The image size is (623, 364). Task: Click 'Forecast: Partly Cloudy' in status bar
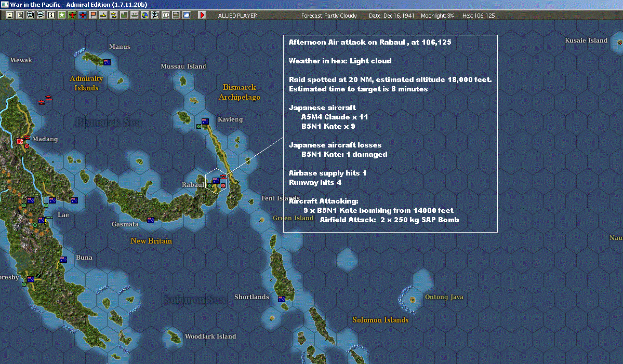329,16
